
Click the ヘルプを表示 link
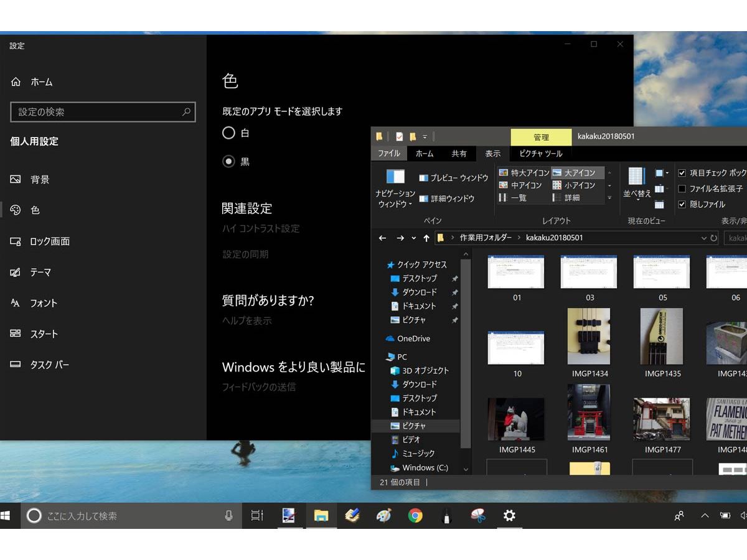pyautogui.click(x=247, y=321)
